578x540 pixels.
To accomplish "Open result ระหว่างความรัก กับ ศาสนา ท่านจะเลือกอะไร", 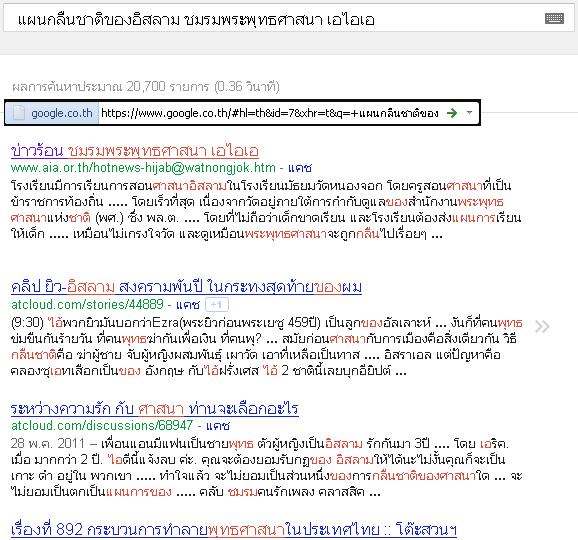I will (x=154, y=408).
